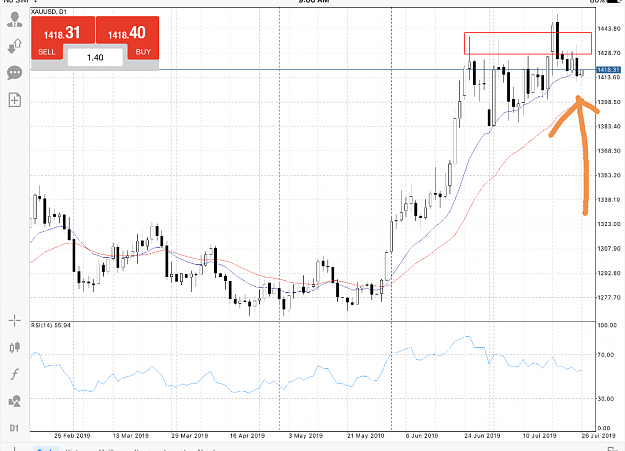Viewport: 625px width, 451px height.
Task: Click the 1398.50 price axis label
Action: click(609, 102)
